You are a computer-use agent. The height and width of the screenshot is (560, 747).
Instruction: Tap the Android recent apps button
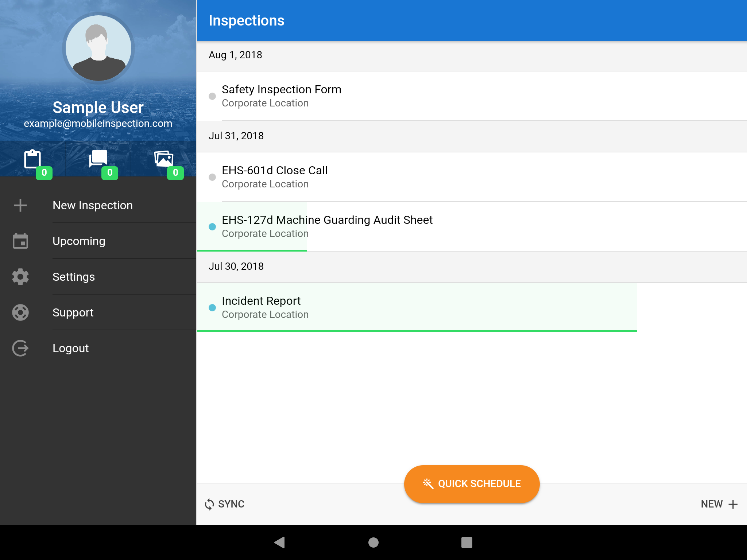pos(467,542)
